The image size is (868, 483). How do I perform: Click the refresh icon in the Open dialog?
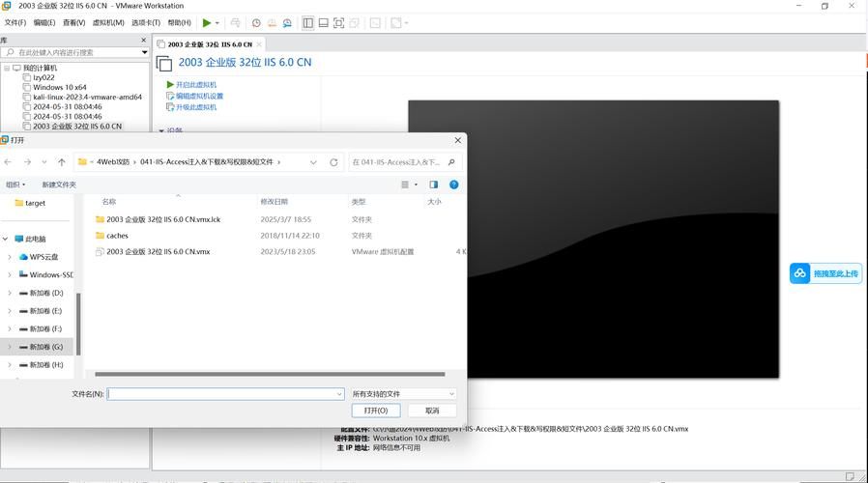coord(333,162)
